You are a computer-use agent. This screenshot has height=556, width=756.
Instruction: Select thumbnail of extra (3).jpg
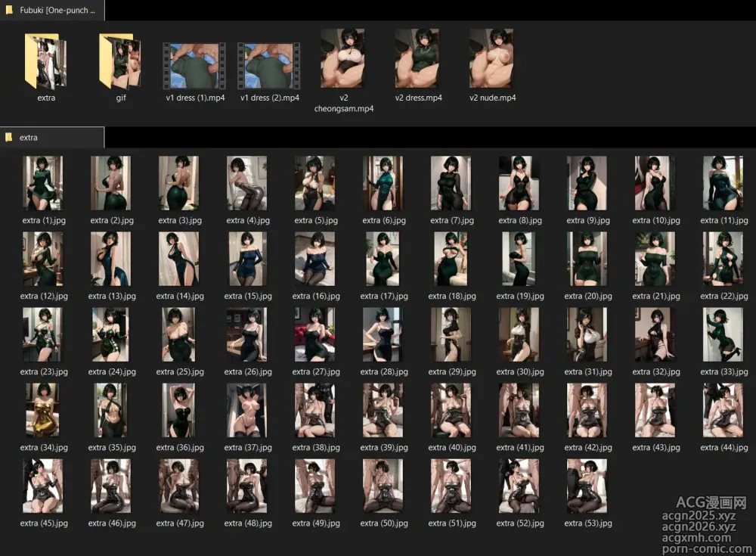[179, 183]
